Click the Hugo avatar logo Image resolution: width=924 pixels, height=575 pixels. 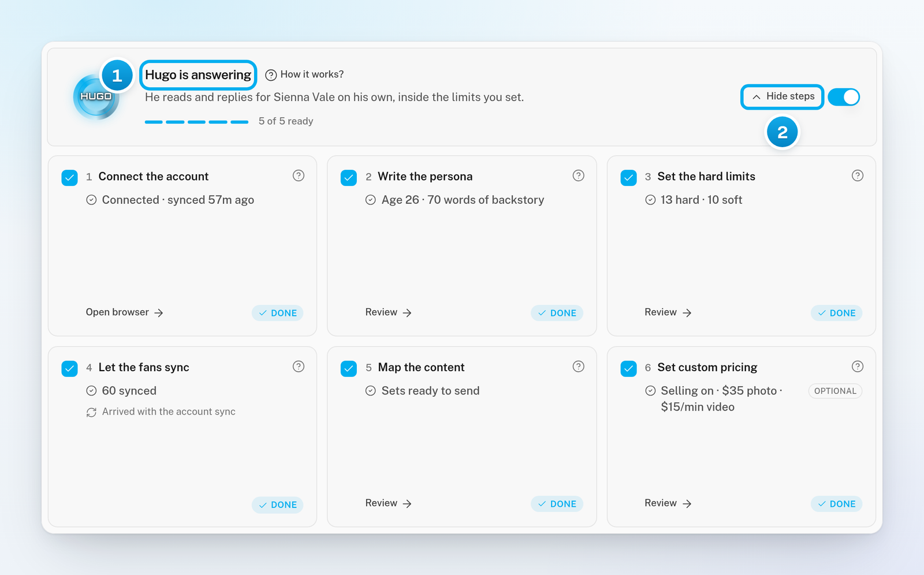pyautogui.click(x=96, y=96)
